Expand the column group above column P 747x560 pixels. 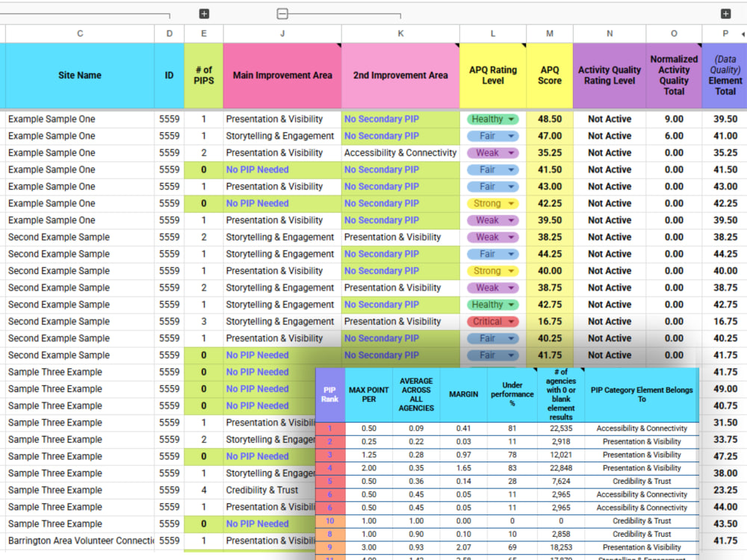tap(725, 13)
